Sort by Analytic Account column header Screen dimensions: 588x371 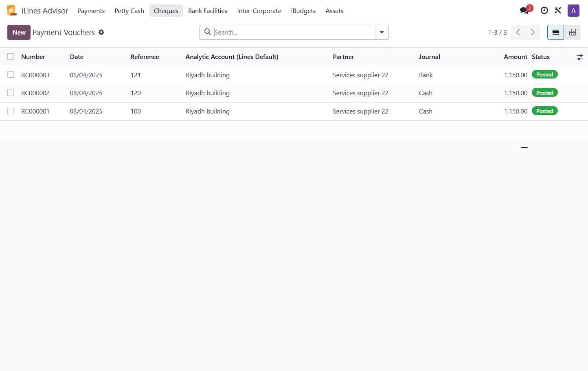232,57
